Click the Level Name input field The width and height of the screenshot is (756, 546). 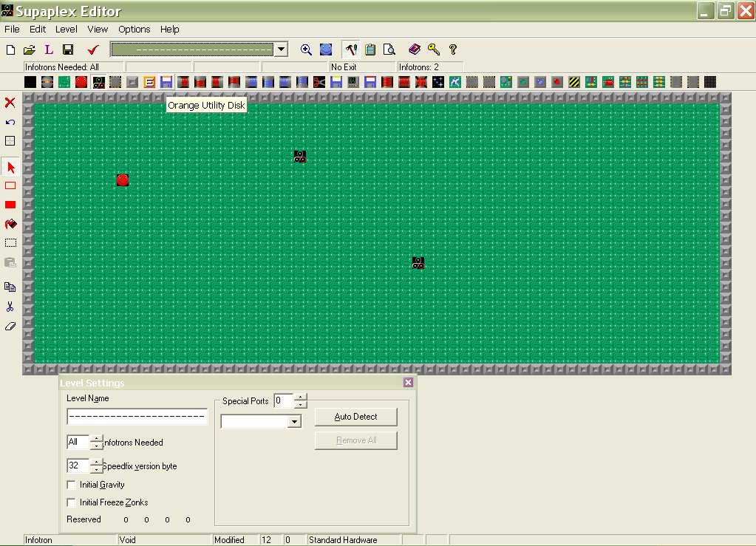137,417
